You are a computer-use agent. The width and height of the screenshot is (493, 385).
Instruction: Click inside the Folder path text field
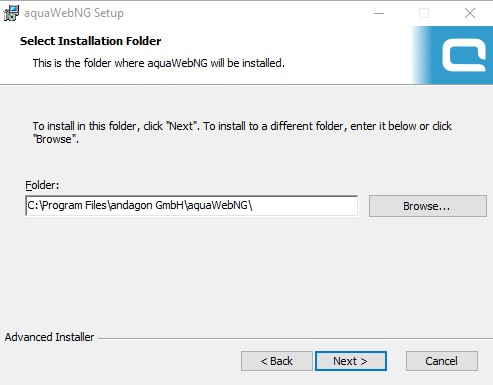[192, 206]
